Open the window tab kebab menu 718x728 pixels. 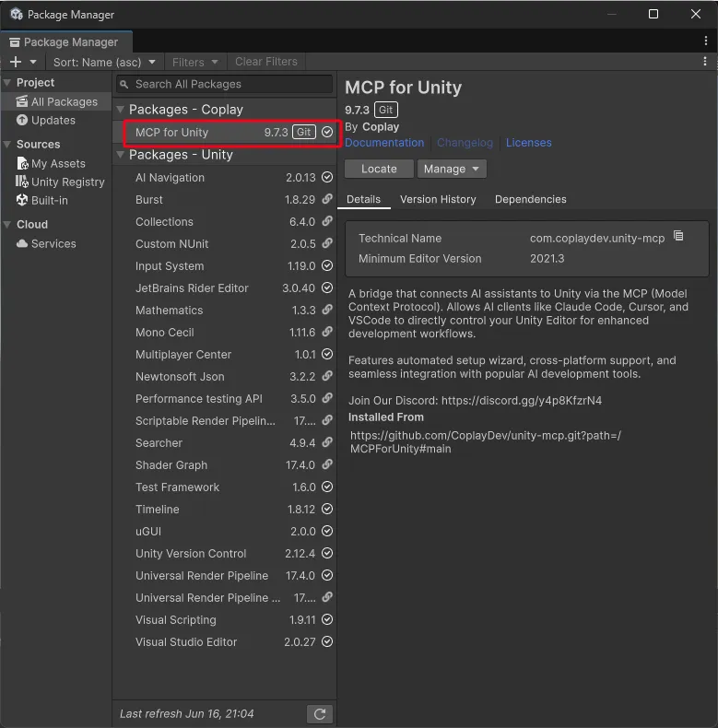[x=705, y=41]
